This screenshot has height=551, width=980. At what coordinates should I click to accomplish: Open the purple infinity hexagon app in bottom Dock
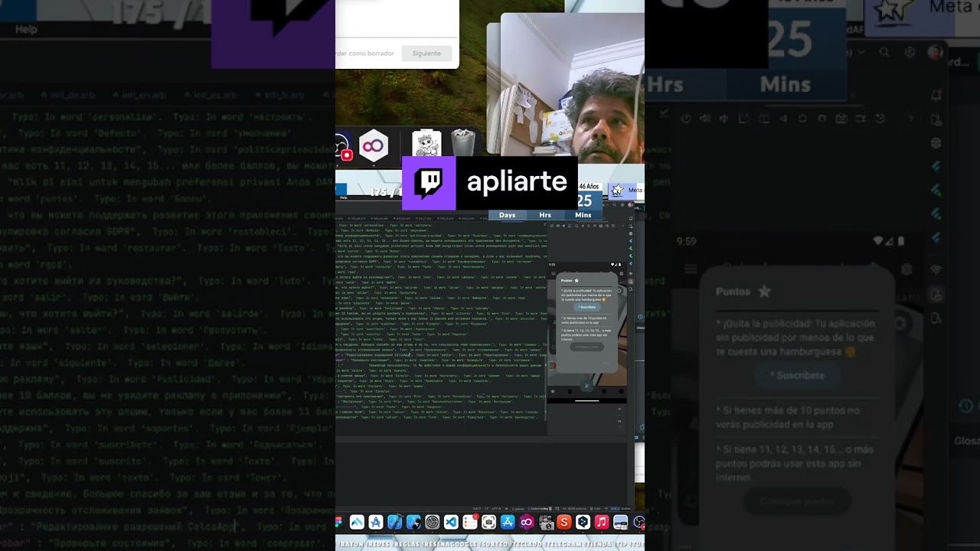[527, 522]
